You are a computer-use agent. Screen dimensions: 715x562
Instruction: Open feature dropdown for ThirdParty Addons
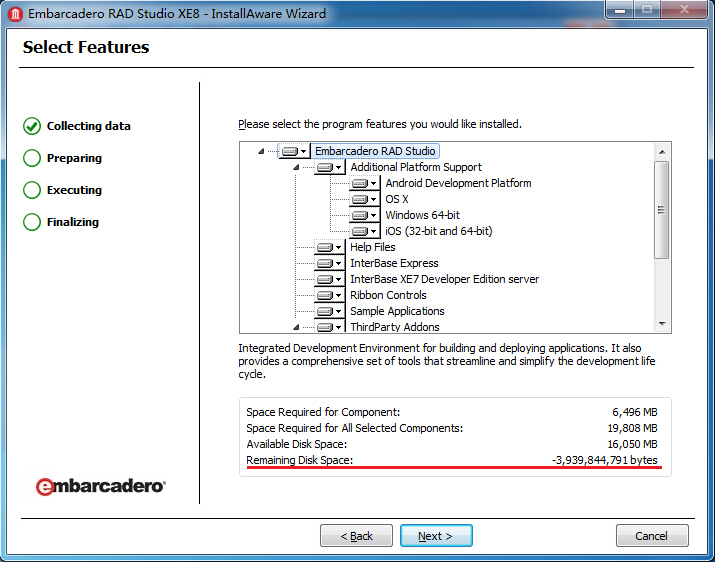(x=329, y=327)
